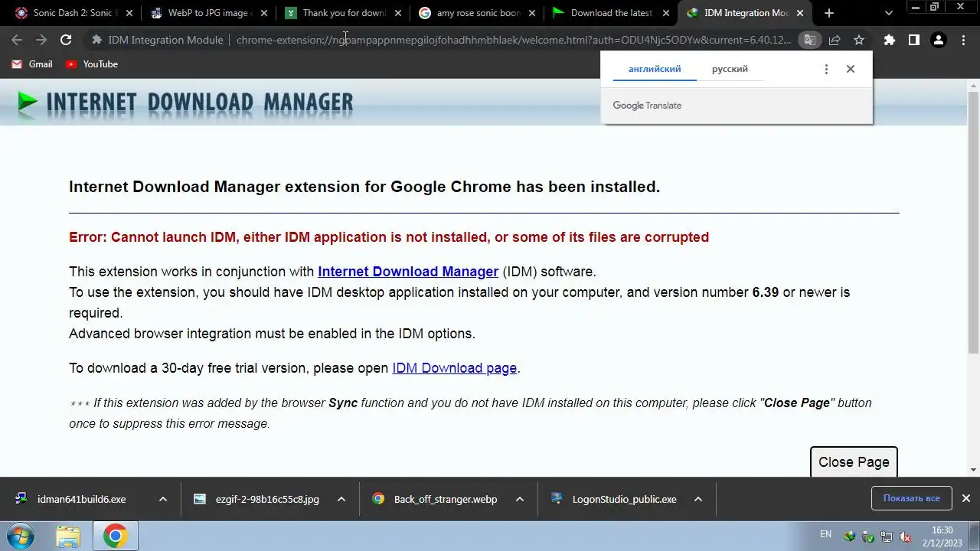Switch to Sonic Dash 2 tab
This screenshot has width=980, height=551.
(x=74, y=13)
